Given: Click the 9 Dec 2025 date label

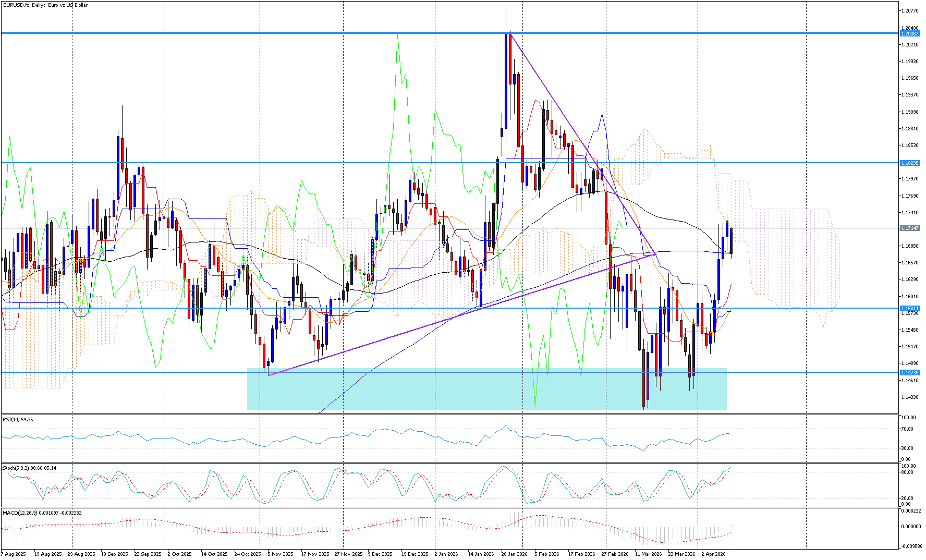Looking at the screenshot, I should [380, 554].
